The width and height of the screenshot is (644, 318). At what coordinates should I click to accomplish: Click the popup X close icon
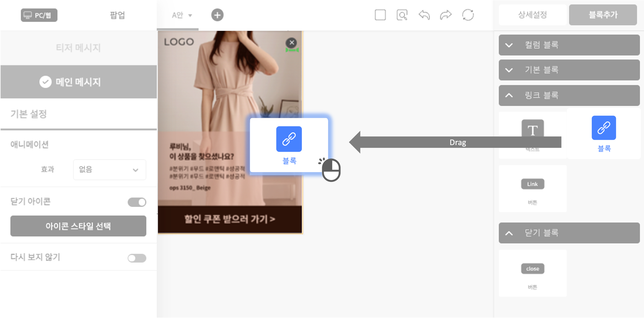point(292,43)
